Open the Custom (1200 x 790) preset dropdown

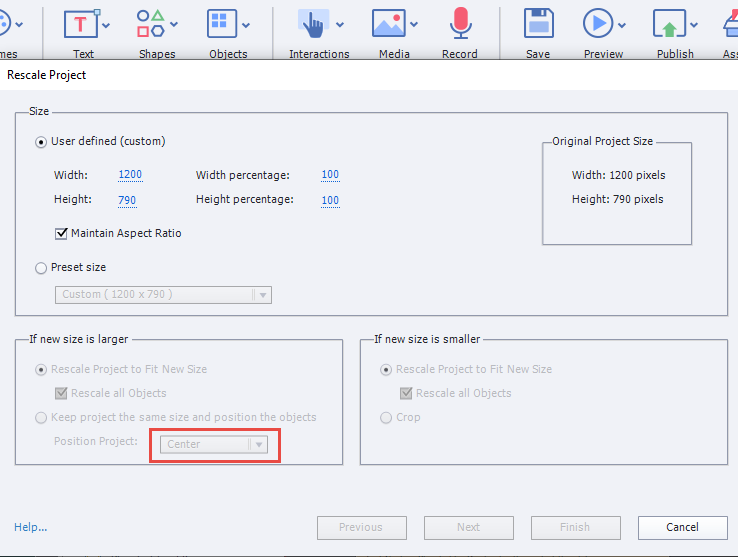click(x=162, y=295)
